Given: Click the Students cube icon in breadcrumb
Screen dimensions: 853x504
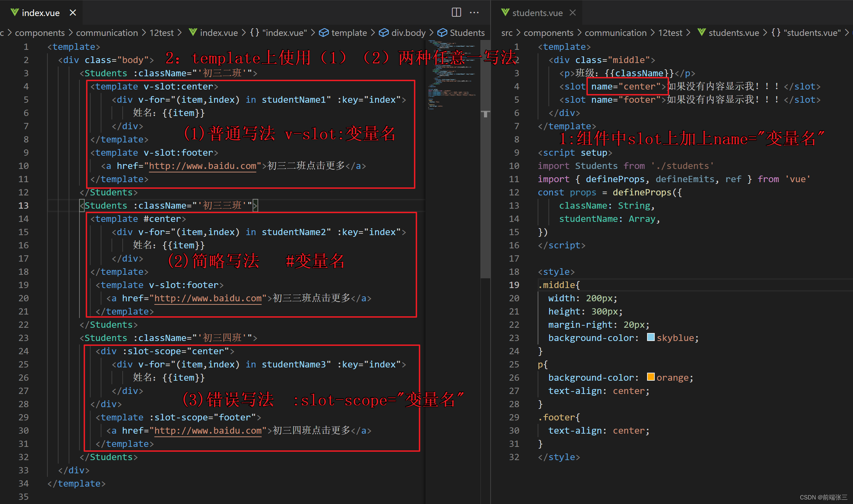Looking at the screenshot, I should pyautogui.click(x=442, y=33).
